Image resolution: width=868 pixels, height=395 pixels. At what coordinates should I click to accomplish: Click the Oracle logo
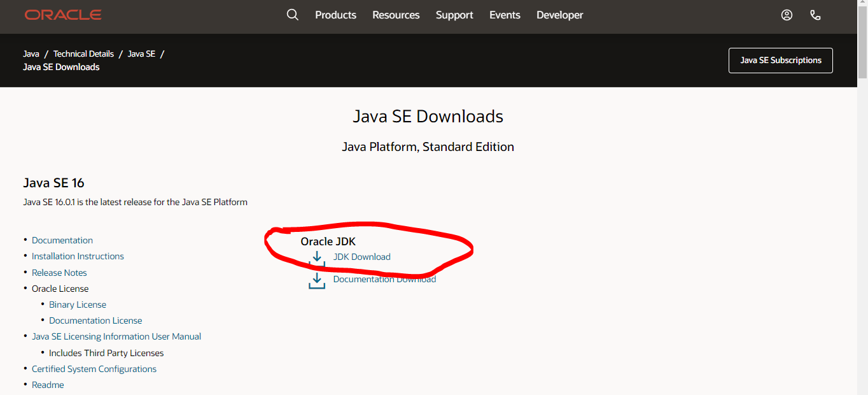coord(62,14)
